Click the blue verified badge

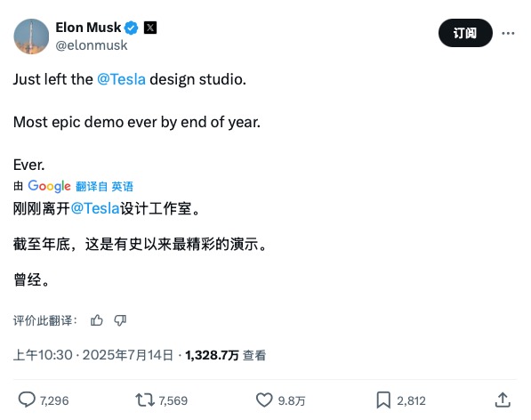[x=131, y=28]
